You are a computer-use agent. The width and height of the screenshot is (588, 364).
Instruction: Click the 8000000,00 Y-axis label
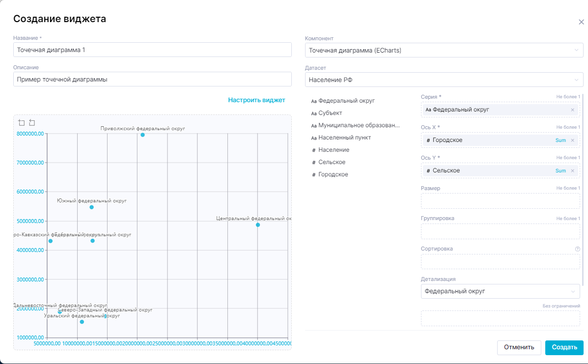pyautogui.click(x=30, y=134)
